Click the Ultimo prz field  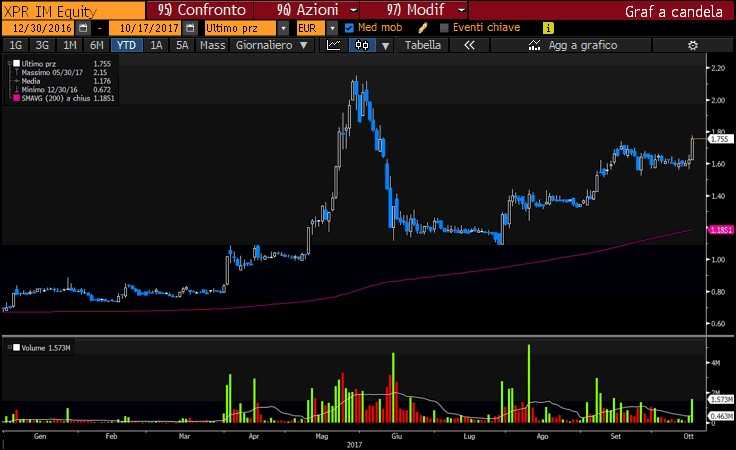pyautogui.click(x=240, y=28)
